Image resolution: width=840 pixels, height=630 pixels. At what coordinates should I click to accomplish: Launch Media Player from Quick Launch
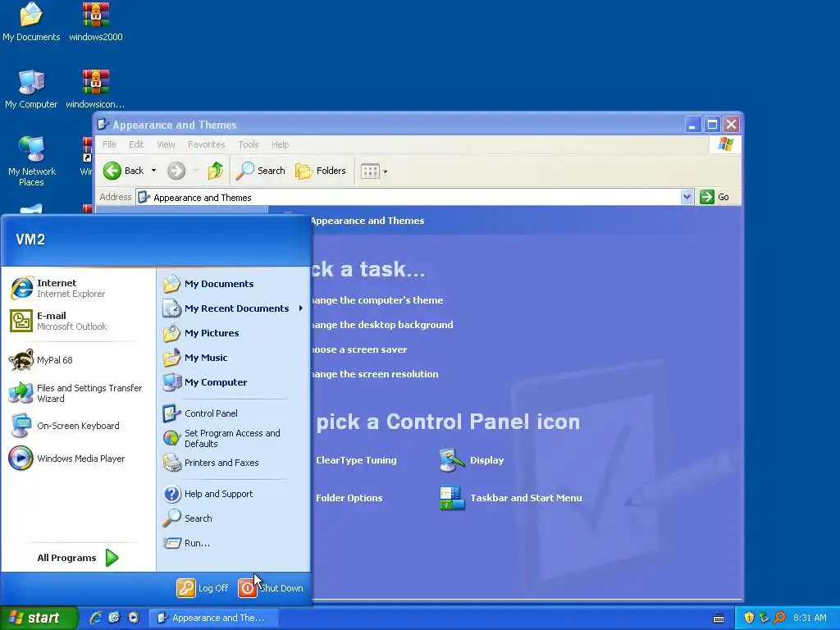(x=134, y=618)
